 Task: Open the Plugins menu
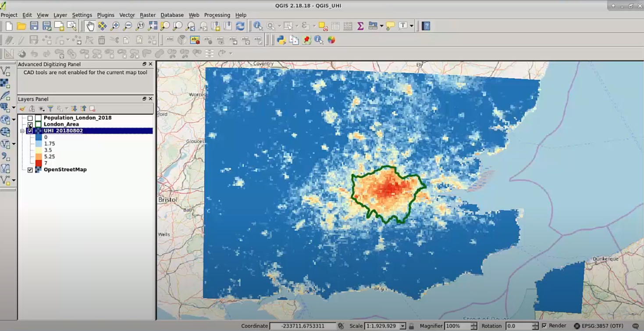click(106, 15)
